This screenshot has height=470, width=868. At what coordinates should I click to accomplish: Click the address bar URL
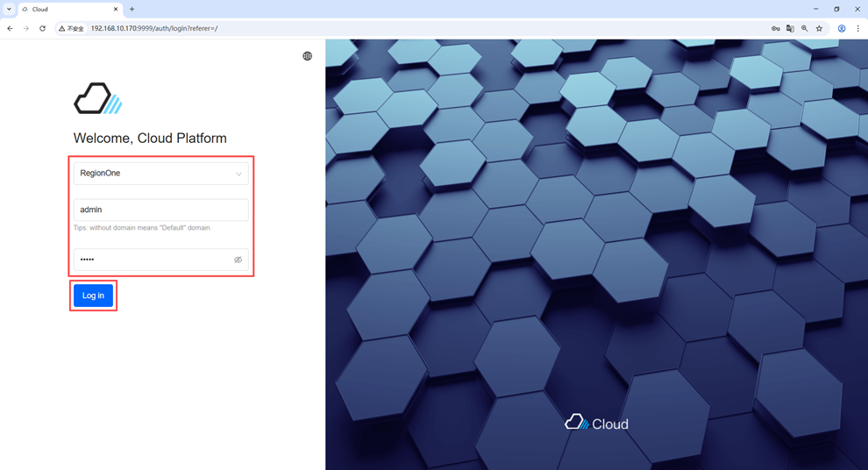pos(154,28)
